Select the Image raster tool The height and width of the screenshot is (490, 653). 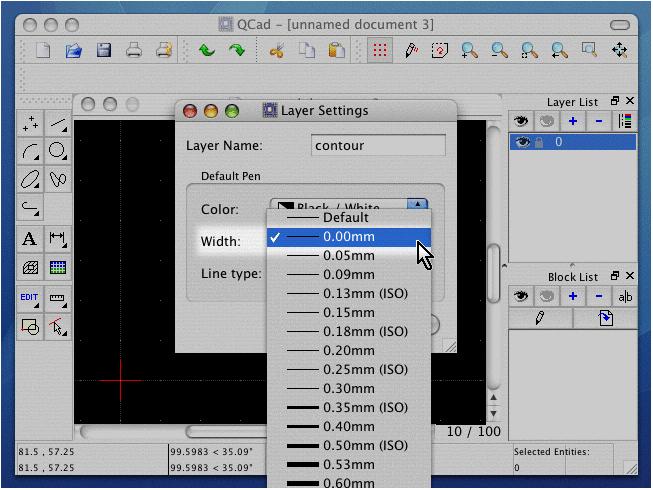[57, 267]
